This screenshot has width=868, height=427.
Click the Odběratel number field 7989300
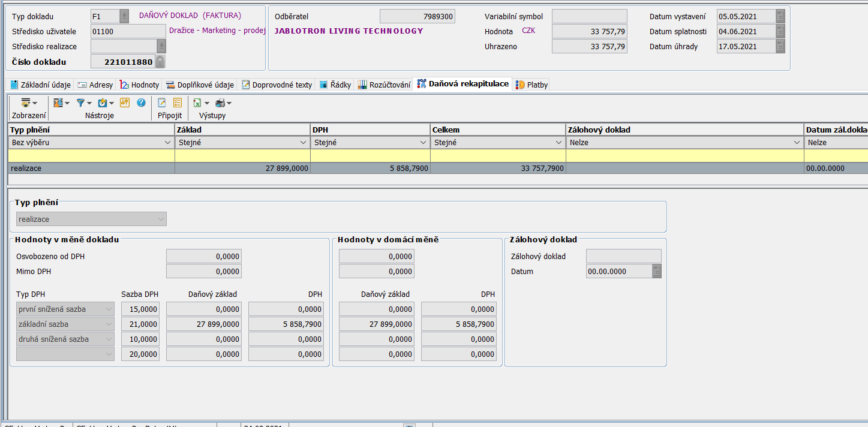pos(417,17)
